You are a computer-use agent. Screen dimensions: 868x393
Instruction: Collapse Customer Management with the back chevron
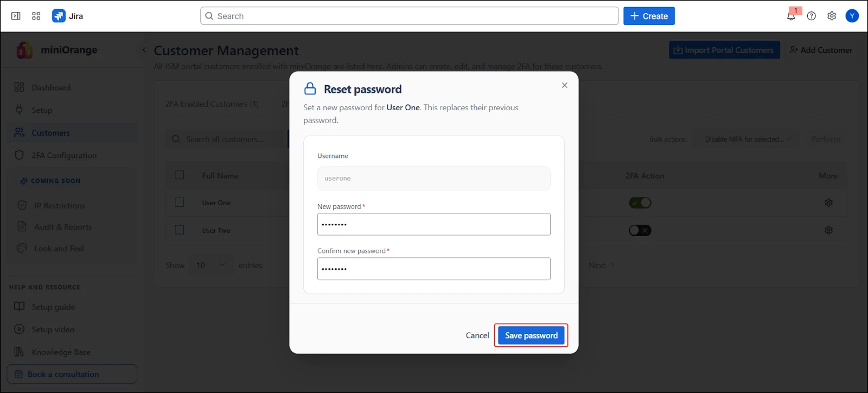coord(143,49)
